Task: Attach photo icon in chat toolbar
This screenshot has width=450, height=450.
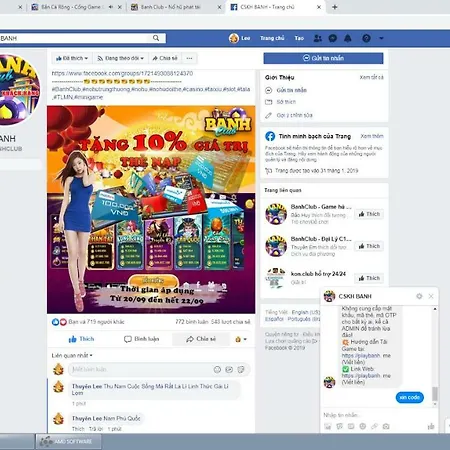Action: [328, 426]
